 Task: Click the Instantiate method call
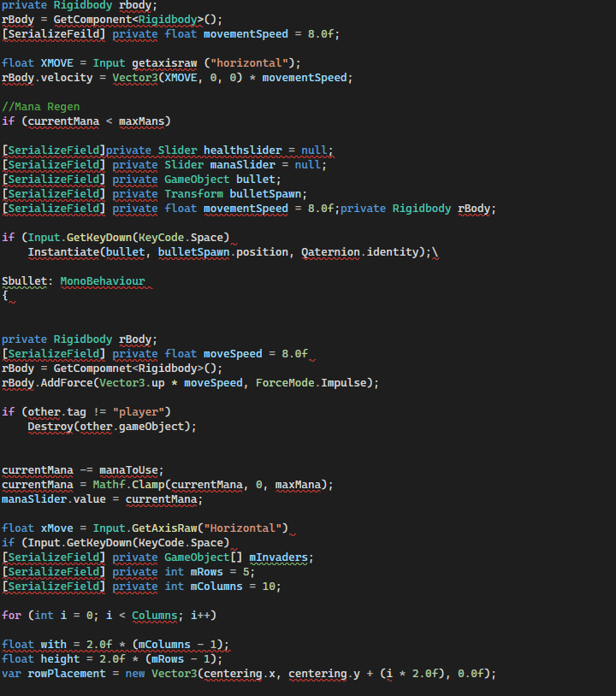(x=63, y=252)
